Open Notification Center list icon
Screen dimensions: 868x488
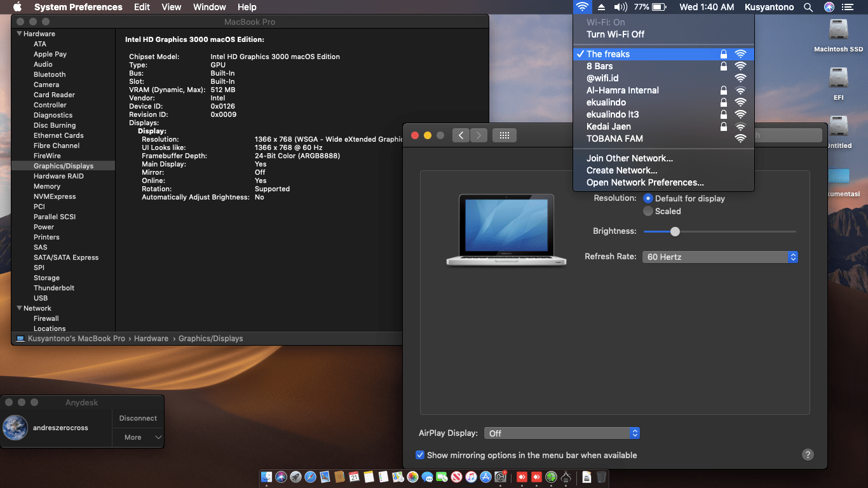coord(848,7)
